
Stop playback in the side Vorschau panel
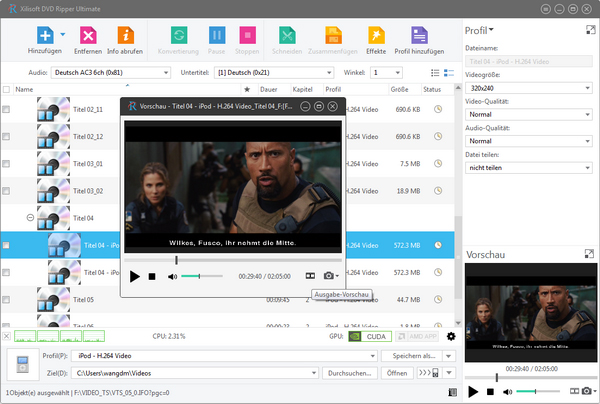click(490, 392)
